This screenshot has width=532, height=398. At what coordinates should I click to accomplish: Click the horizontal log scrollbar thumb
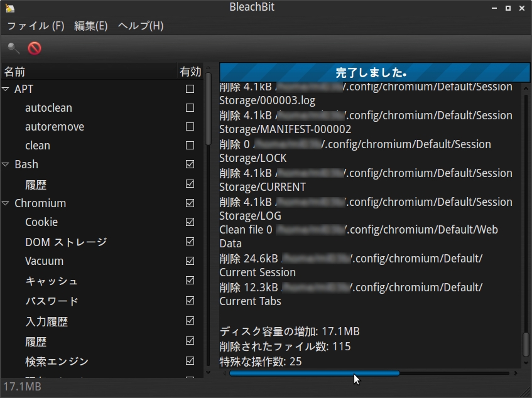pos(314,374)
